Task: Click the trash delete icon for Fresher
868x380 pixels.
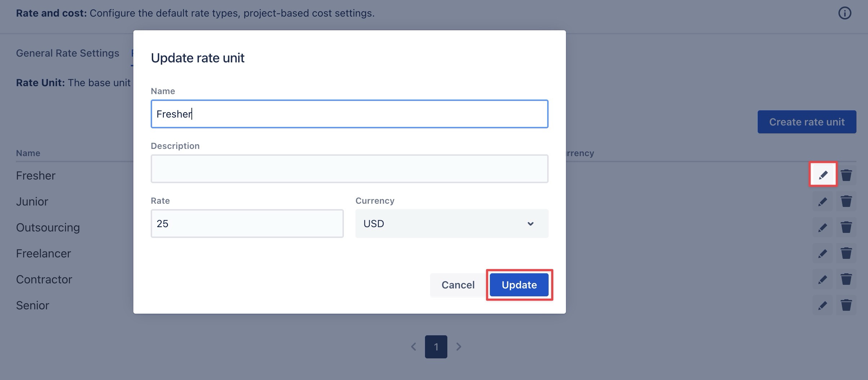Action: tap(846, 175)
